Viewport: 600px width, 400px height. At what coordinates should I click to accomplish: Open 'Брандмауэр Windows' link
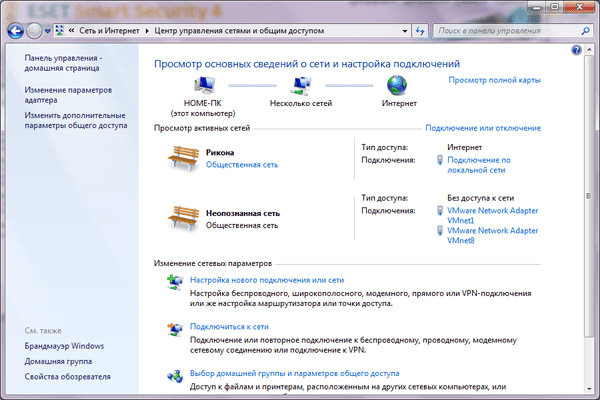(x=64, y=346)
